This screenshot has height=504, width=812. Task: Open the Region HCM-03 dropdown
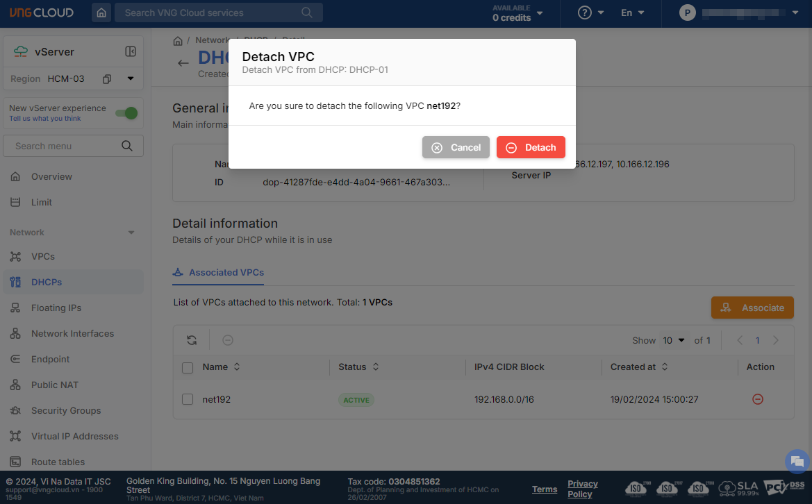131,79
